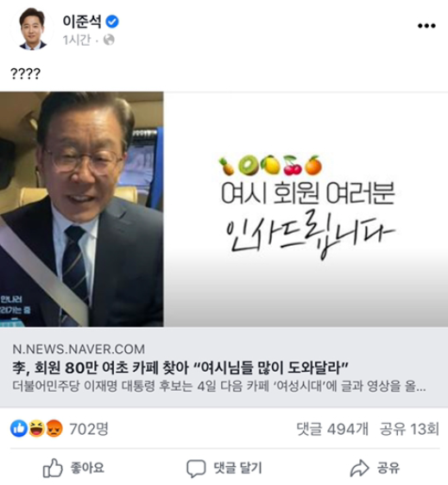
Task: Click the laughing reaction emoji icon
Action: point(36,428)
